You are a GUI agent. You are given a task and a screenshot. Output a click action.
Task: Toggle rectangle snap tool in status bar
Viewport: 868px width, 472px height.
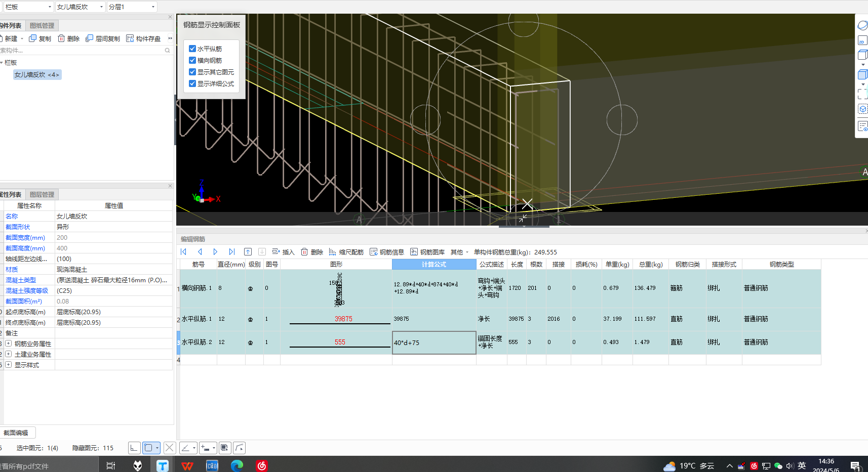click(148, 448)
